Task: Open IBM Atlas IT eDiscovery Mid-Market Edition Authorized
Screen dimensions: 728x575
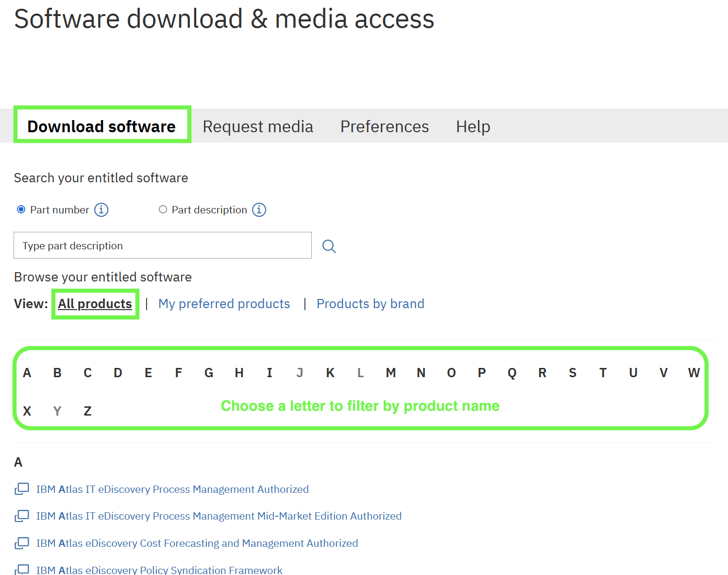Action: pyautogui.click(x=219, y=516)
